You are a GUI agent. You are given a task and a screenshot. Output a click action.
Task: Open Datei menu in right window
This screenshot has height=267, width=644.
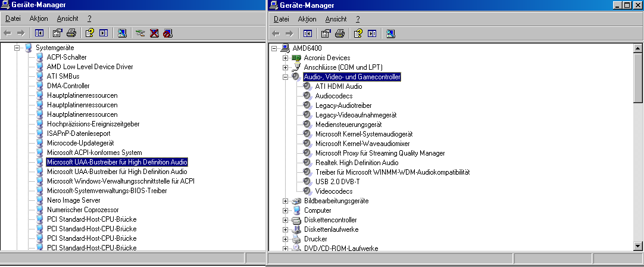[x=282, y=19]
